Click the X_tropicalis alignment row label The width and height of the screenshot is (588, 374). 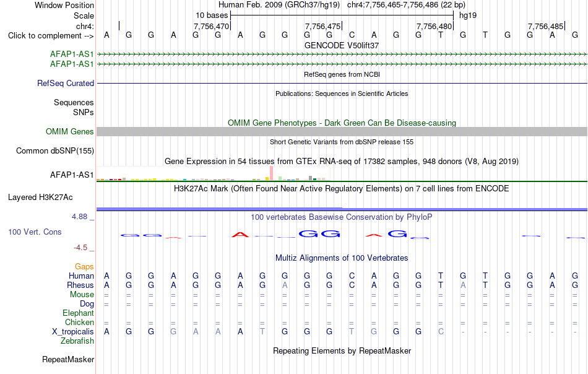pos(73,332)
